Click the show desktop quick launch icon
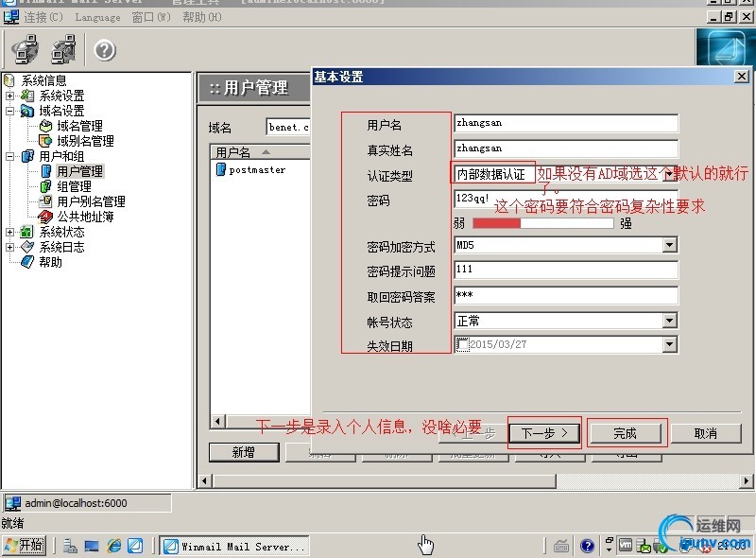 [x=91, y=546]
